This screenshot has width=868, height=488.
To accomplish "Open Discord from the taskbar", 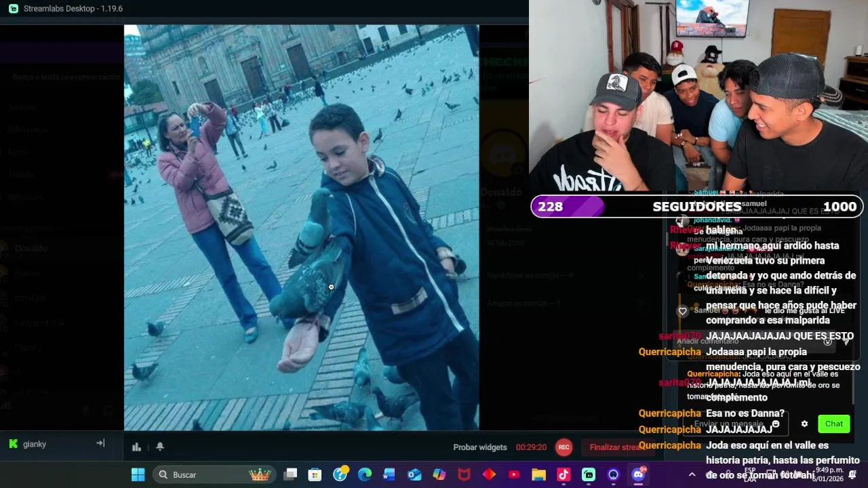I will pyautogui.click(x=638, y=474).
